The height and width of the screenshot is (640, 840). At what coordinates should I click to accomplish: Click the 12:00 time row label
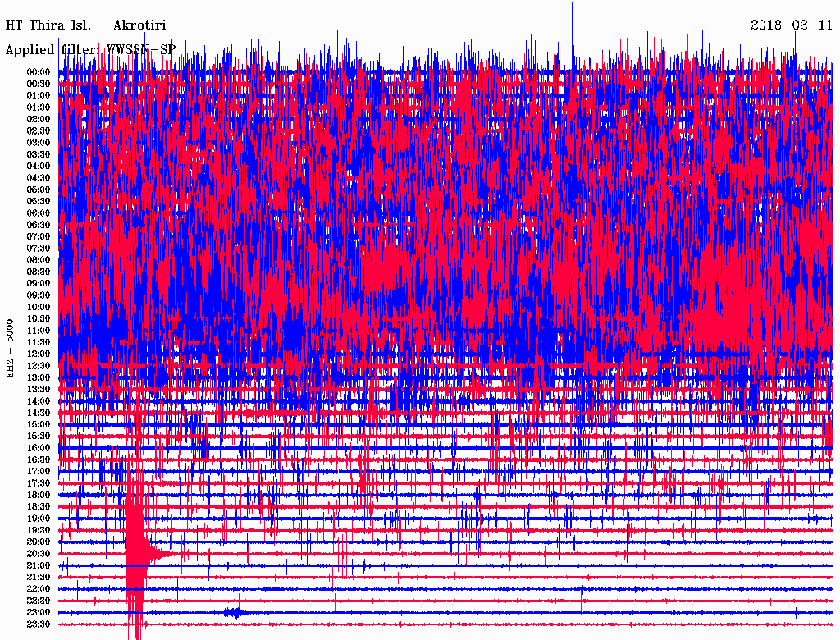coord(39,354)
